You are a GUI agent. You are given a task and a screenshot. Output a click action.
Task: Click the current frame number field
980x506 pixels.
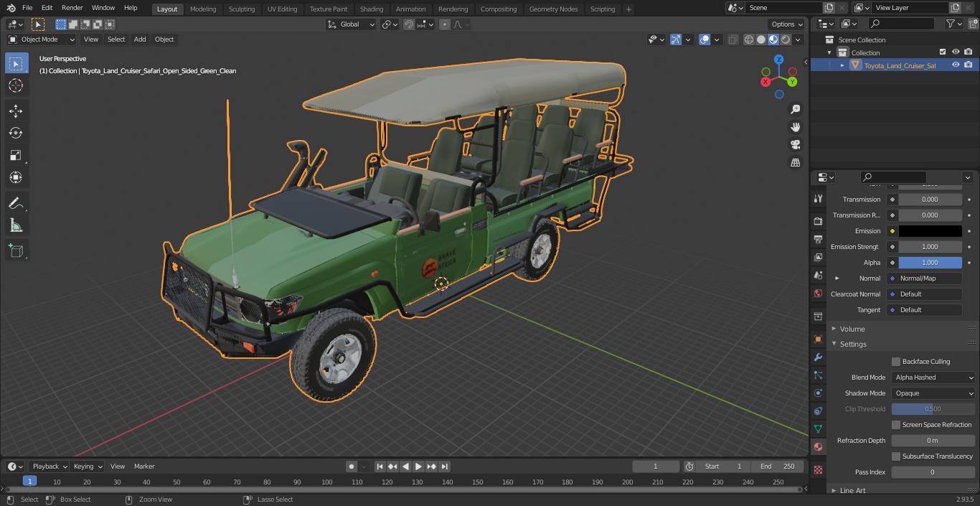click(x=656, y=467)
